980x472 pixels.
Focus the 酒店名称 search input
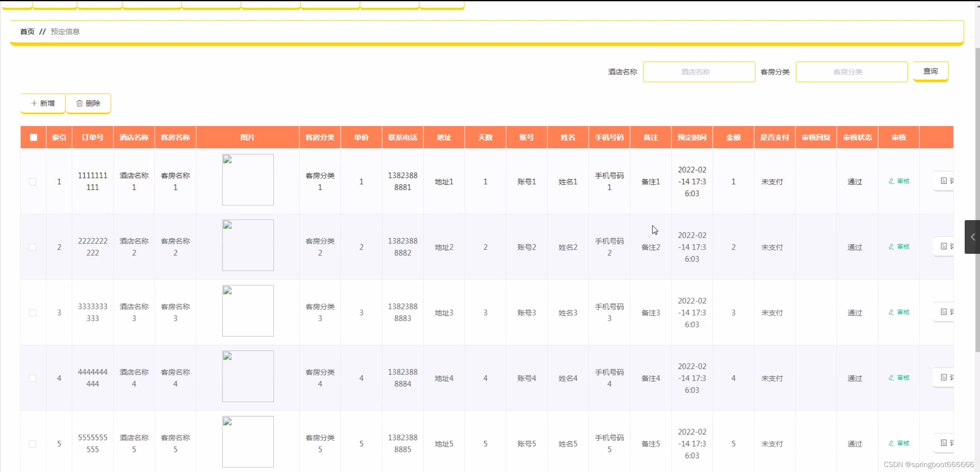click(x=699, y=72)
